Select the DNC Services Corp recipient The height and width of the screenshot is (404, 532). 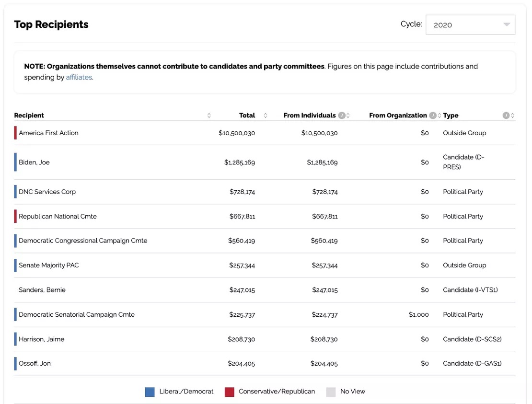[47, 192]
